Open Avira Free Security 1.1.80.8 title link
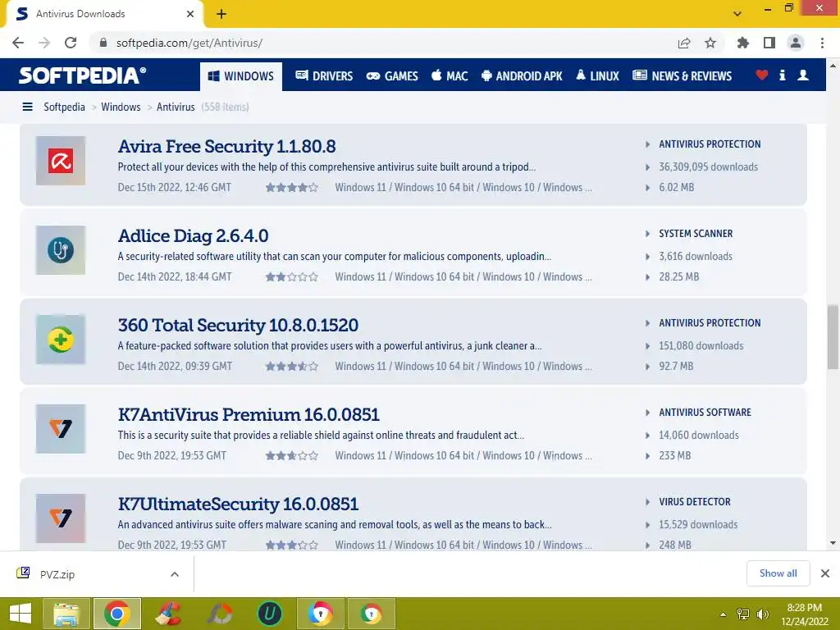Viewport: 840px width, 630px height. (226, 146)
